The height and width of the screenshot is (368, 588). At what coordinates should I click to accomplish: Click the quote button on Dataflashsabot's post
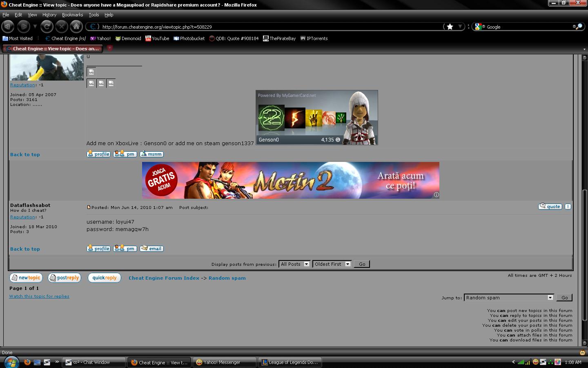point(550,206)
